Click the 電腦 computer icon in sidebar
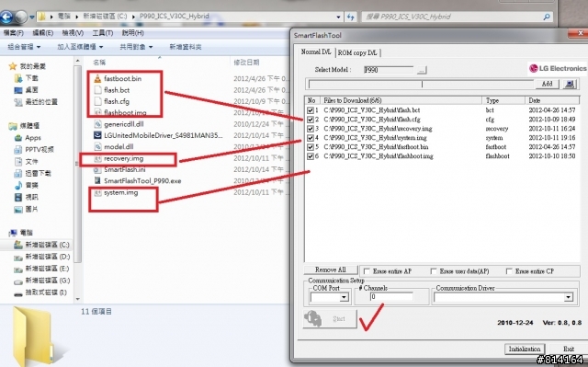The image size is (588, 367). click(13, 233)
